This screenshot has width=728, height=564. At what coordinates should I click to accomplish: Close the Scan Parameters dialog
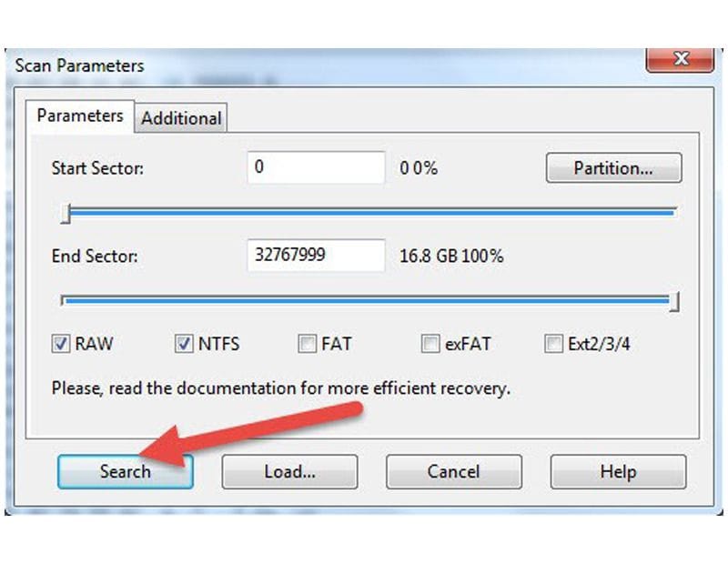[679, 62]
